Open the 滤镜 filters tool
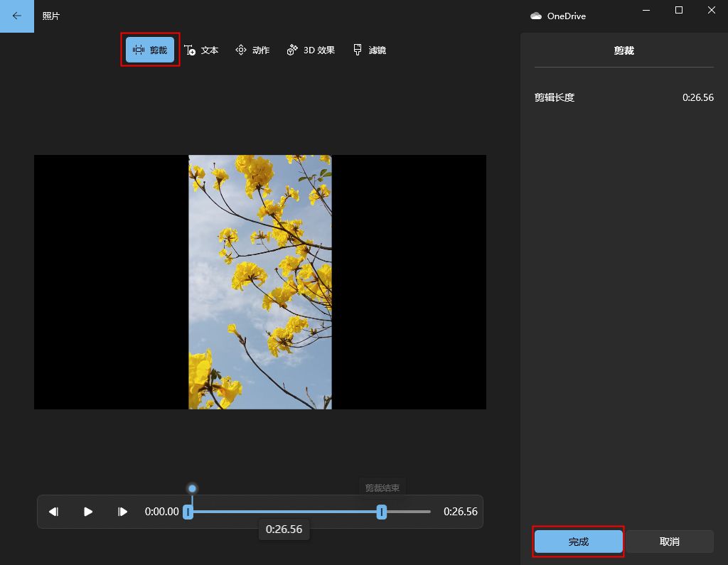 coord(370,50)
